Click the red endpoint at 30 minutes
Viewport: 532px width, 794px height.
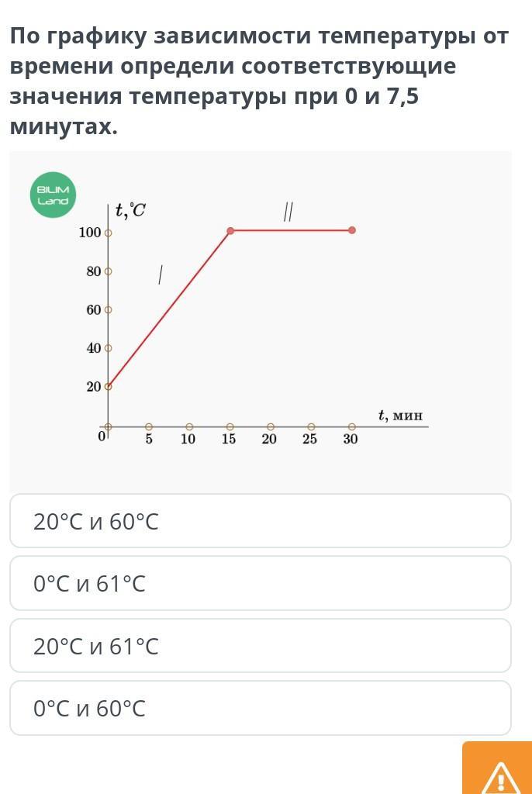[x=352, y=230]
